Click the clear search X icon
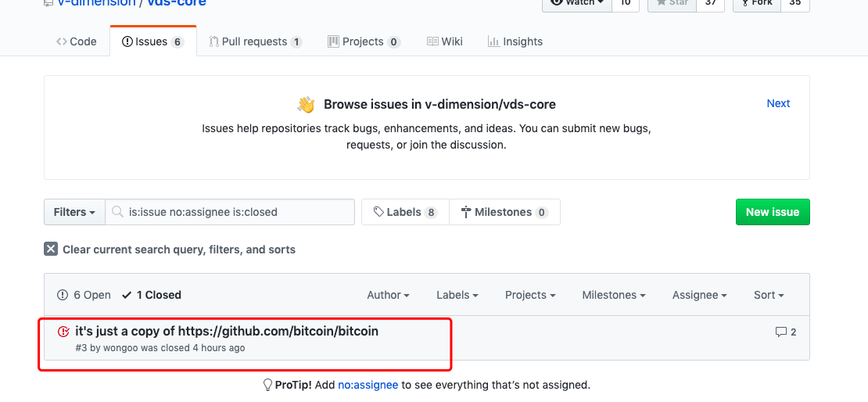 click(x=51, y=249)
